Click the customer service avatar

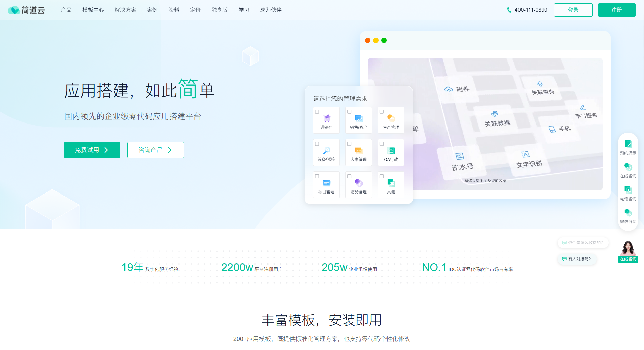(628, 248)
